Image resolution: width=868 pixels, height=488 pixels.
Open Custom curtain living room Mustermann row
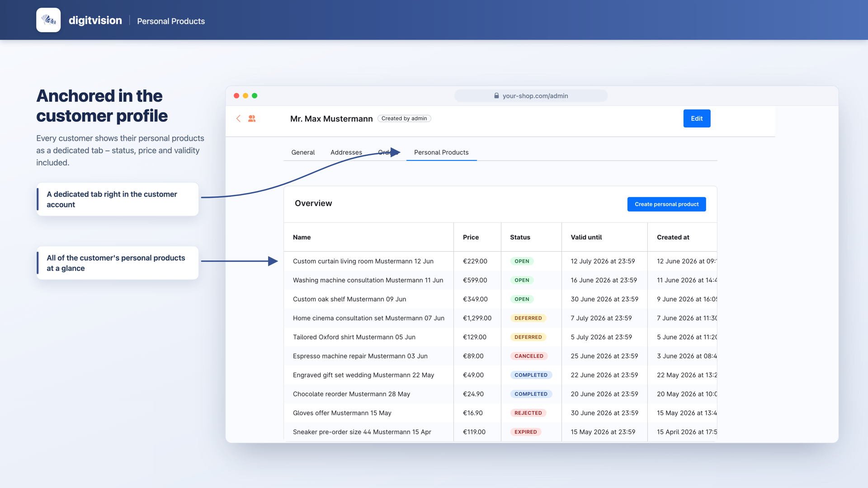coord(500,261)
